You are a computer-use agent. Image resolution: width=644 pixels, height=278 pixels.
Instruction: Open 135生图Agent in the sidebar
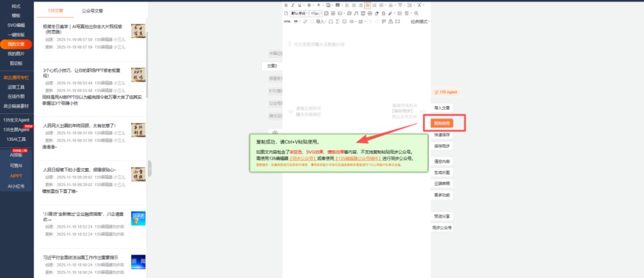click(16, 129)
